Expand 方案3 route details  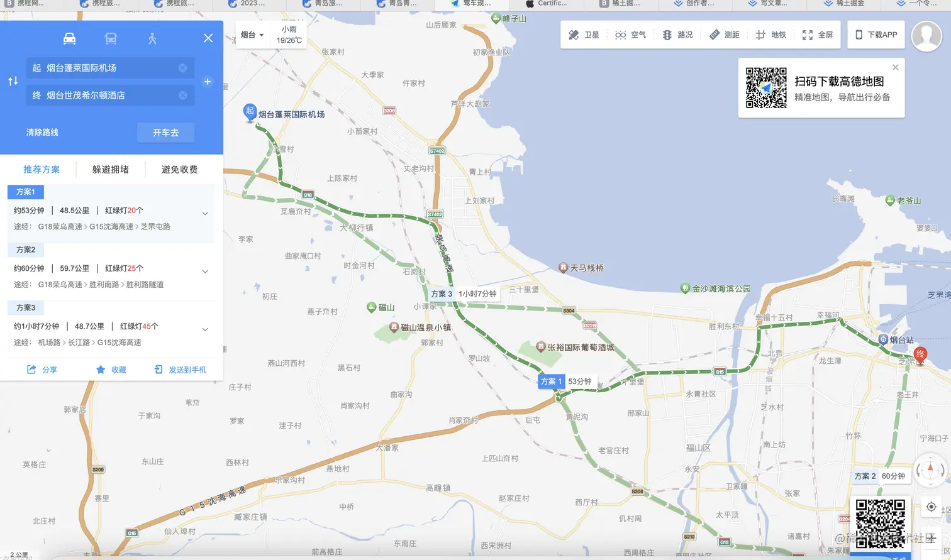205,329
